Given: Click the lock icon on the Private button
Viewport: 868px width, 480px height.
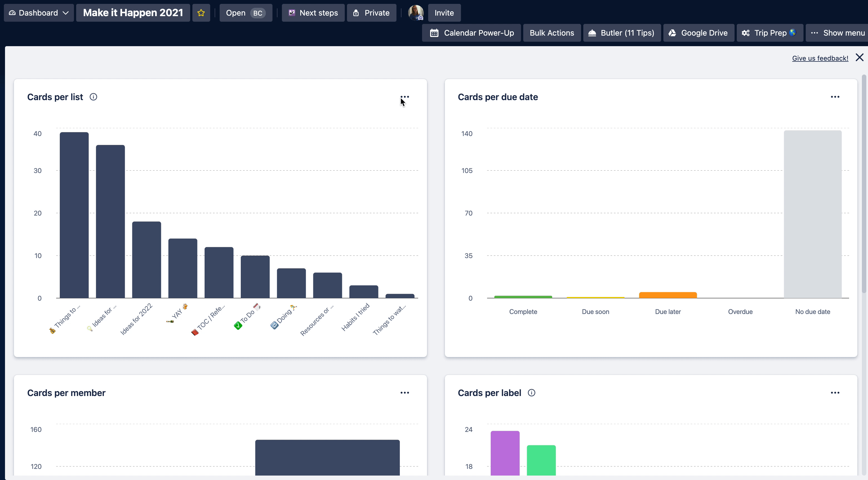Looking at the screenshot, I should [356, 13].
